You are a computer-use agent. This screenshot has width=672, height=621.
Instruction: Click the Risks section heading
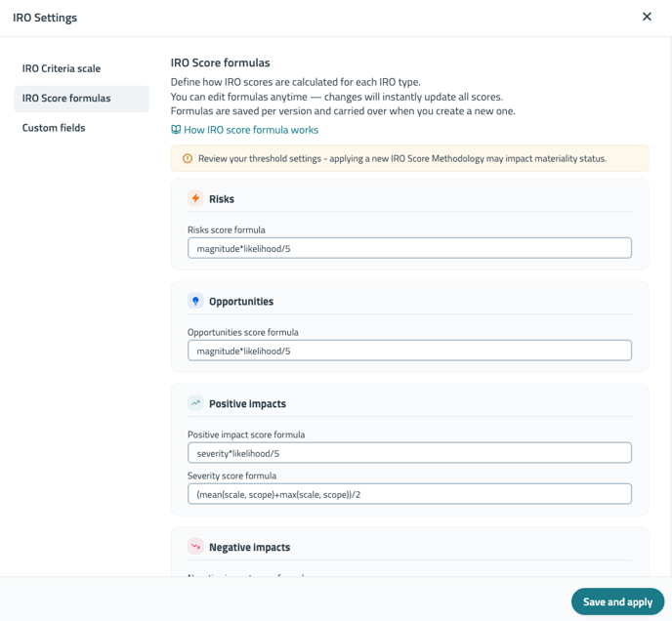click(x=222, y=199)
